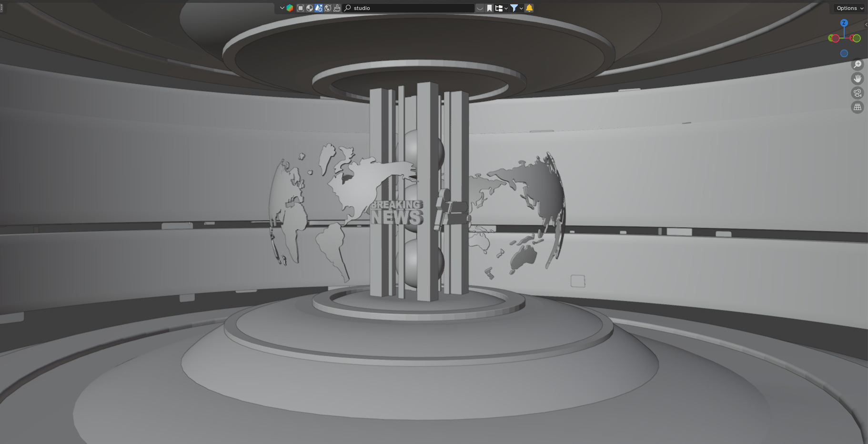Expand the filter options chevron
This screenshot has height=444, width=868.
(521, 8)
